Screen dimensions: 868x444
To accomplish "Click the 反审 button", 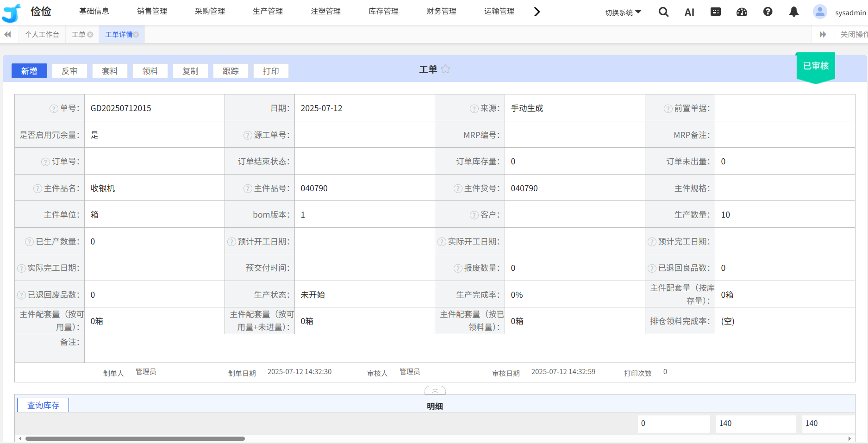I will tap(69, 71).
